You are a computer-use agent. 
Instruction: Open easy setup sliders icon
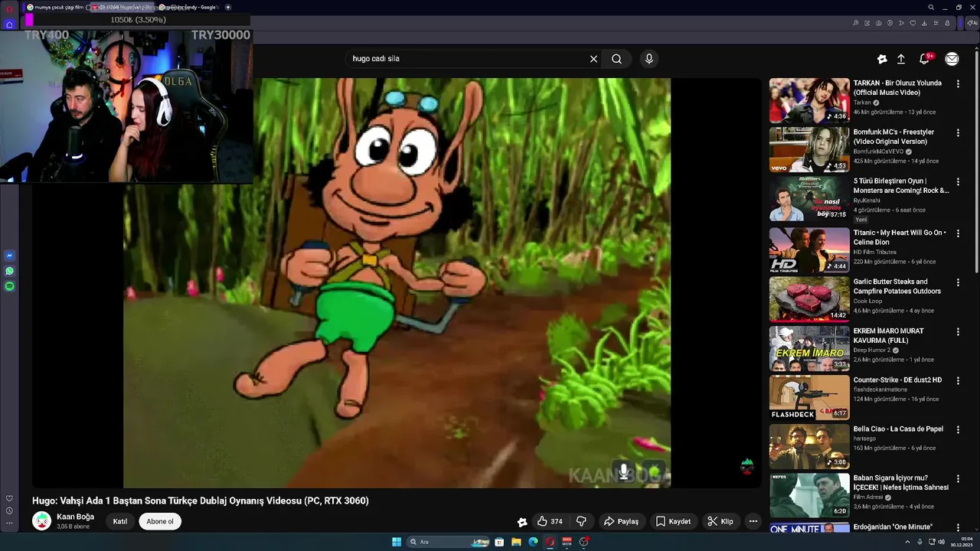pos(936,23)
